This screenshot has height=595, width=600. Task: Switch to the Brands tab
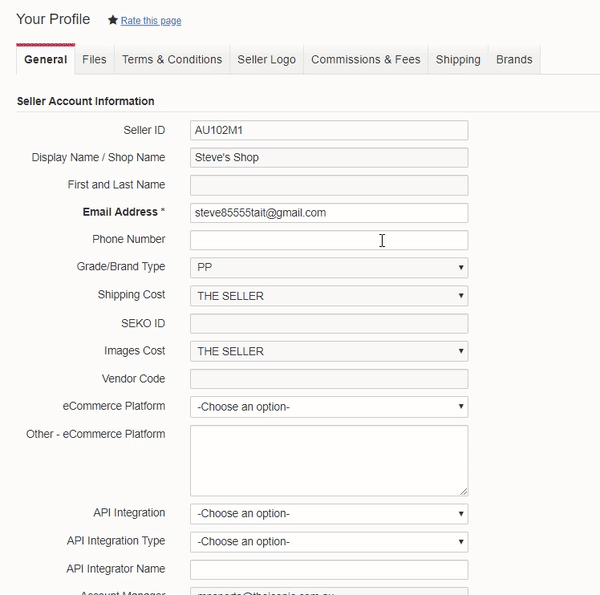[x=514, y=60]
